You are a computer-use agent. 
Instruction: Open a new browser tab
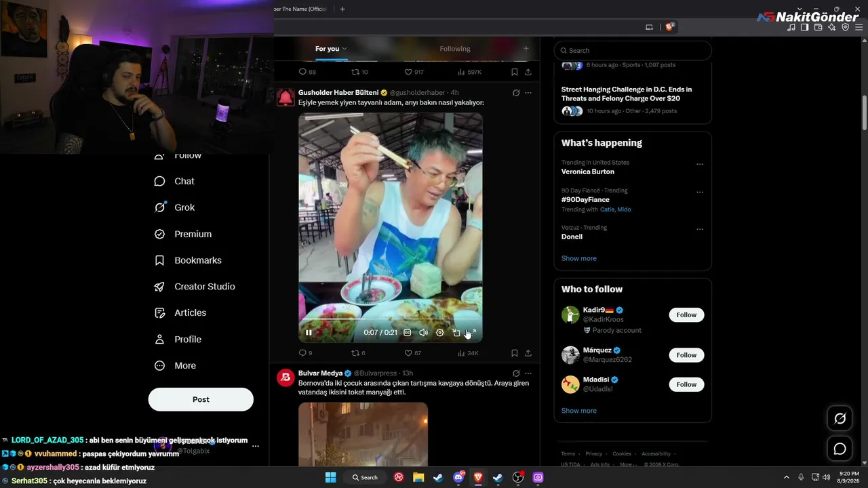[342, 9]
